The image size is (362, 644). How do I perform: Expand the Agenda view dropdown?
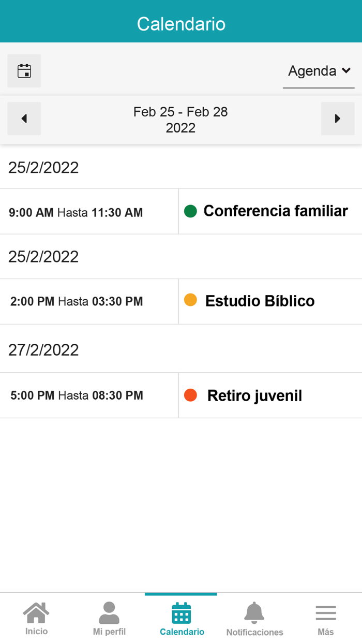pos(312,71)
